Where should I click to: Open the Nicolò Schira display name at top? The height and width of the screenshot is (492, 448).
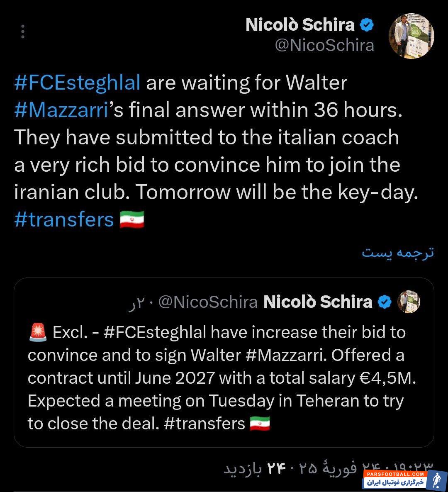pyautogui.click(x=300, y=25)
